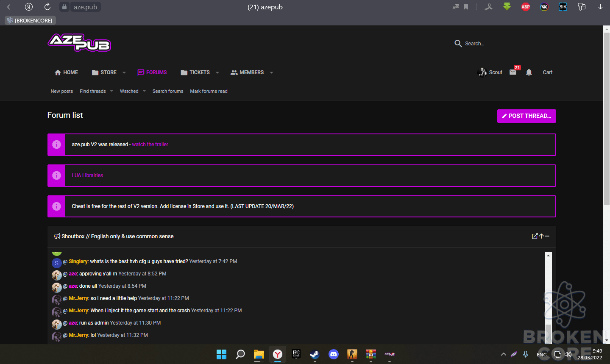The width and height of the screenshot is (610, 364).
Task: Open the inbox envelope with 21 badge
Action: click(513, 72)
